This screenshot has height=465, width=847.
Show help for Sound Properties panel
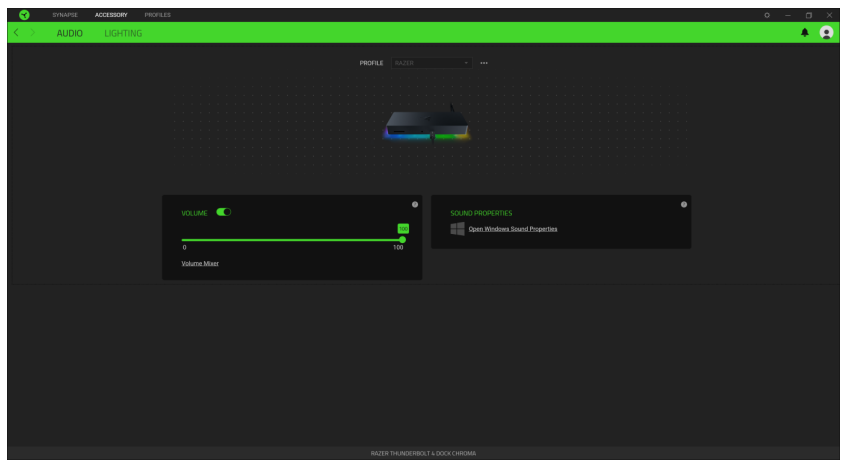pyautogui.click(x=684, y=205)
